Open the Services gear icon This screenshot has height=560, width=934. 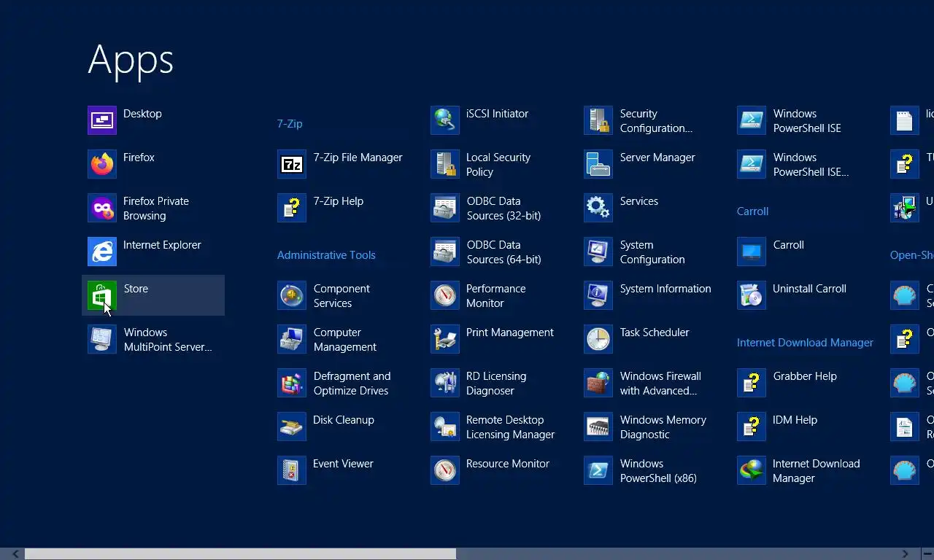598,208
